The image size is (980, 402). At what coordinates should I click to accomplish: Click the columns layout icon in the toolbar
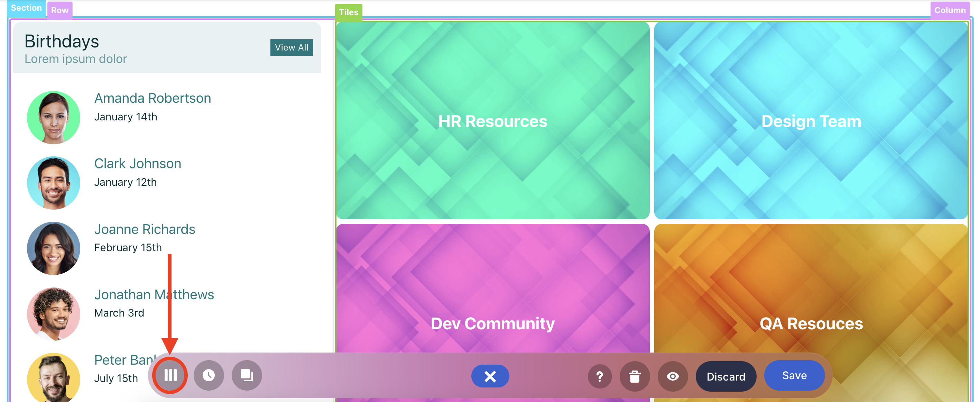(170, 375)
